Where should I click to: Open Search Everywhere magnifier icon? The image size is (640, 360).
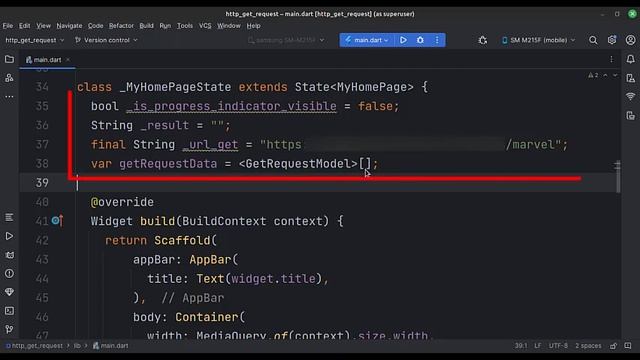coord(593,40)
